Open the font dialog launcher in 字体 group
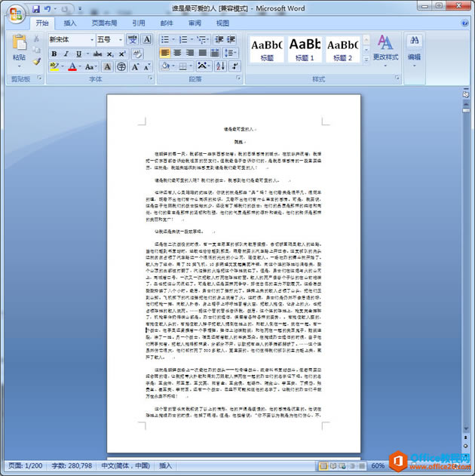Image resolution: width=475 pixels, height=476 pixels. click(150, 78)
